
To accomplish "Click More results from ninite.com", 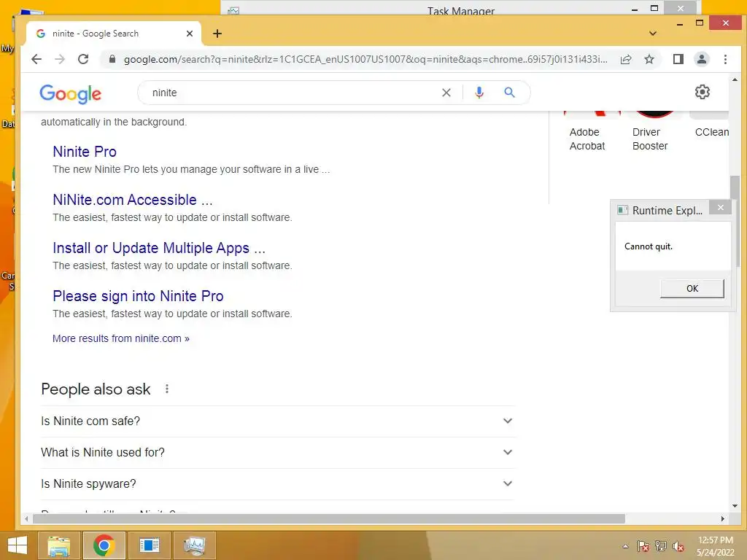I will point(121,338).
